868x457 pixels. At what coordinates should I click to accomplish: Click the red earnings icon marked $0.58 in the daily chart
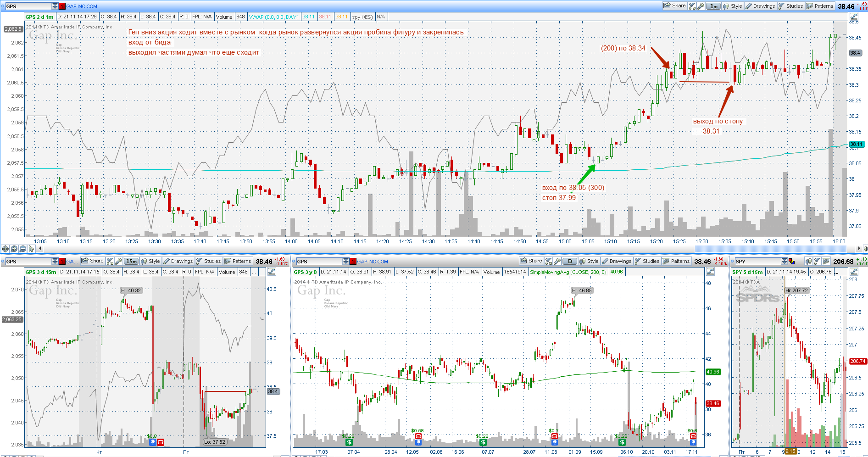tap(418, 436)
